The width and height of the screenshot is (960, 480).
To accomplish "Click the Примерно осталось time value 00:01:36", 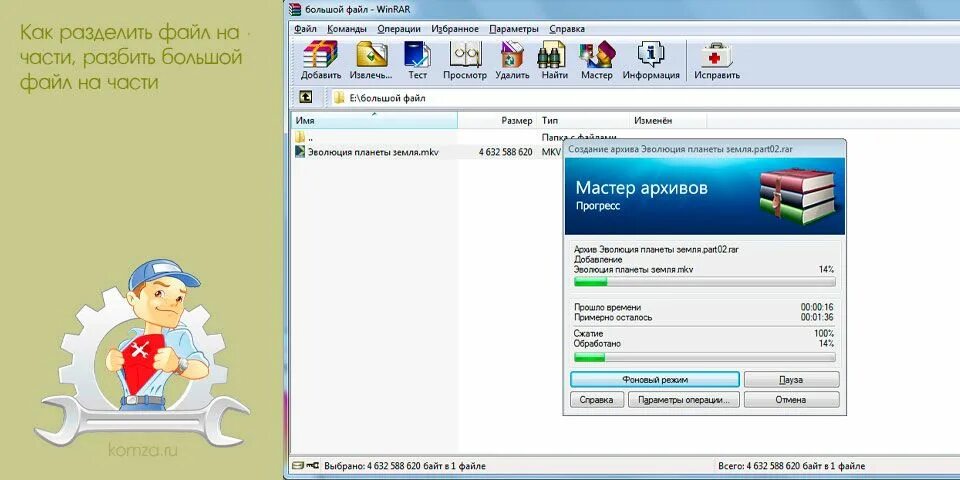I will point(817,318).
